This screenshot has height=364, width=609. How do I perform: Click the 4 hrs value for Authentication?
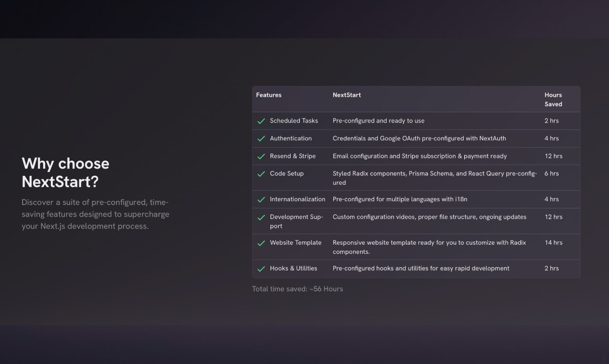pyautogui.click(x=551, y=138)
